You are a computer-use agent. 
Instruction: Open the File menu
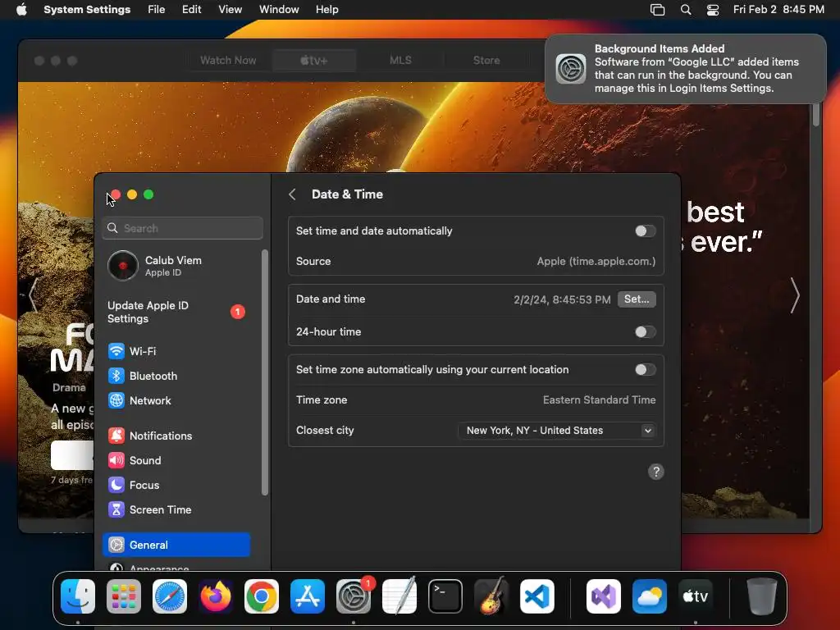coord(157,10)
